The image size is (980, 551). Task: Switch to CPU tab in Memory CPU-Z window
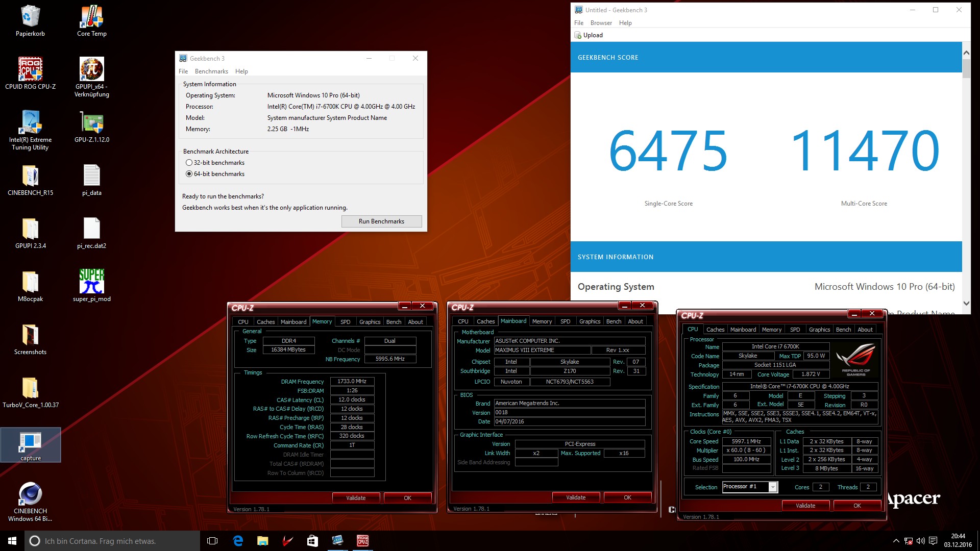(243, 322)
